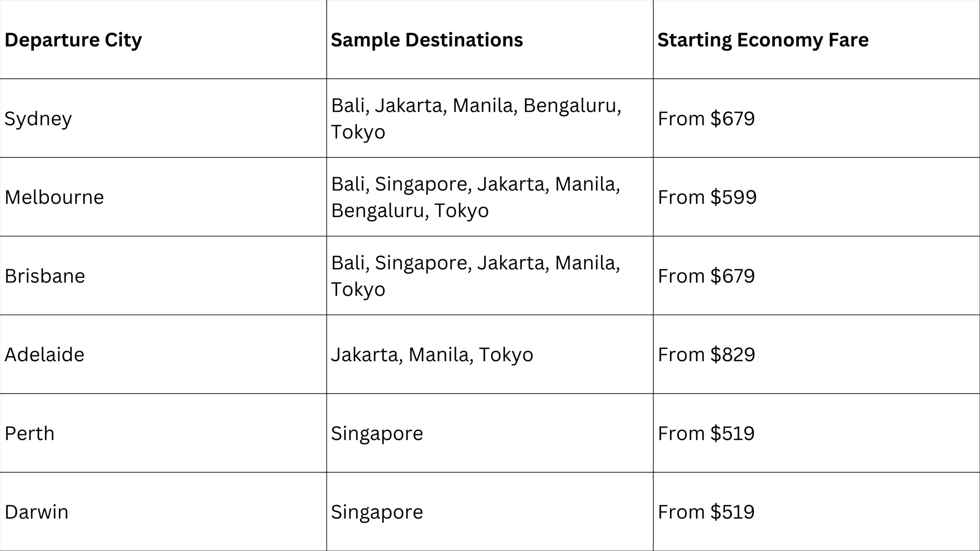Click Darwin's Singapore destination cell
The image size is (980, 551).
click(x=490, y=512)
